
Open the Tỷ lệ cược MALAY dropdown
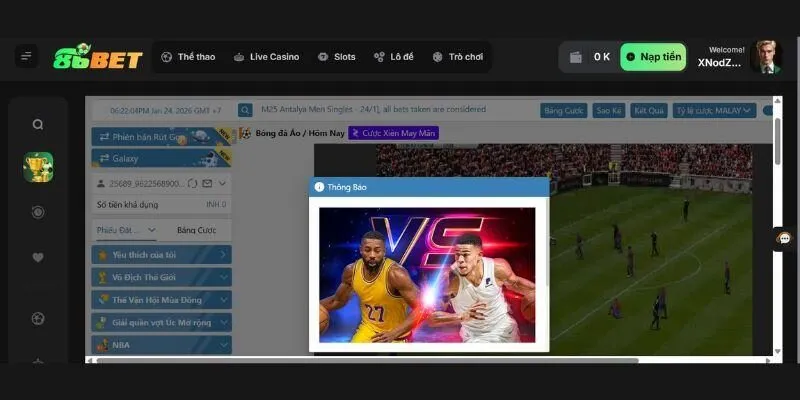point(714,111)
